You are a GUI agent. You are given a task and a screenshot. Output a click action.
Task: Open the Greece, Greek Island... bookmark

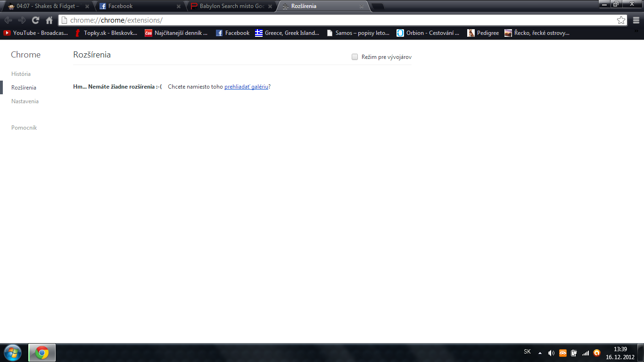[x=287, y=33]
